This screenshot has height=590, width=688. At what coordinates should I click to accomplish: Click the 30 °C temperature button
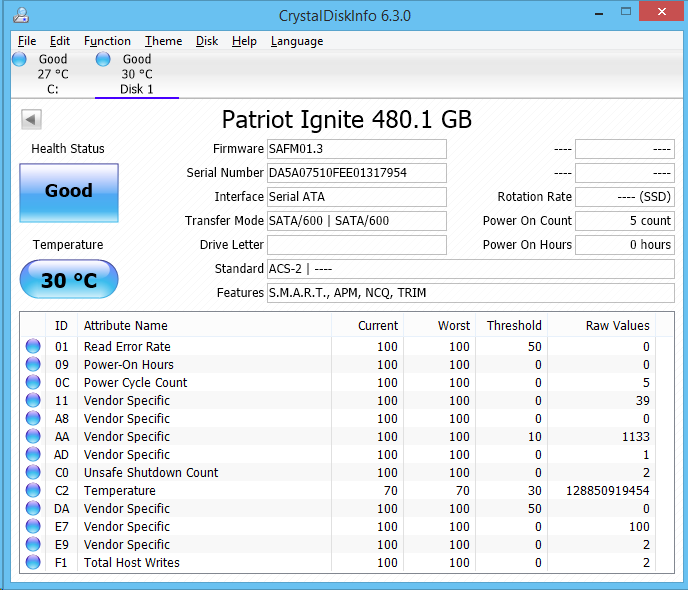pyautogui.click(x=69, y=280)
